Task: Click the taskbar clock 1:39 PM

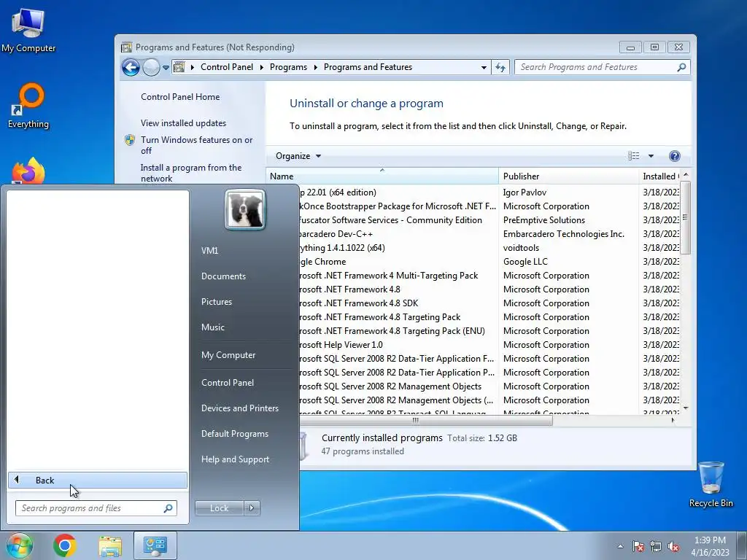Action: [x=710, y=540]
